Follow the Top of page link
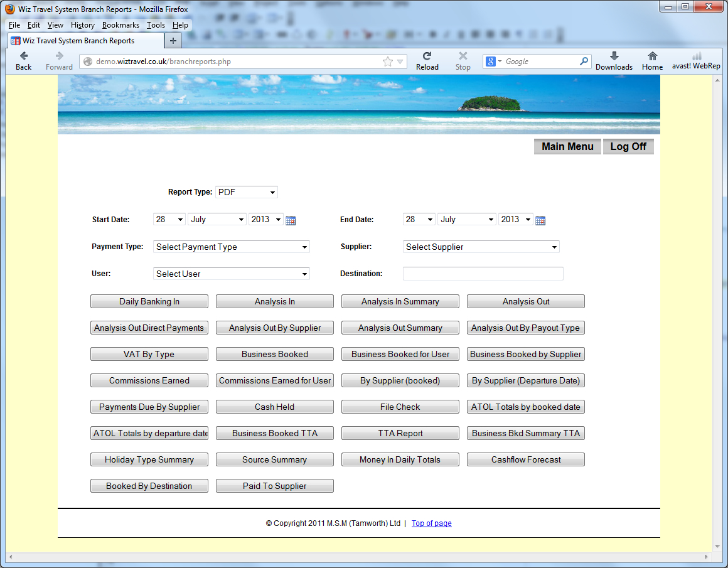The image size is (728, 568). click(x=431, y=523)
